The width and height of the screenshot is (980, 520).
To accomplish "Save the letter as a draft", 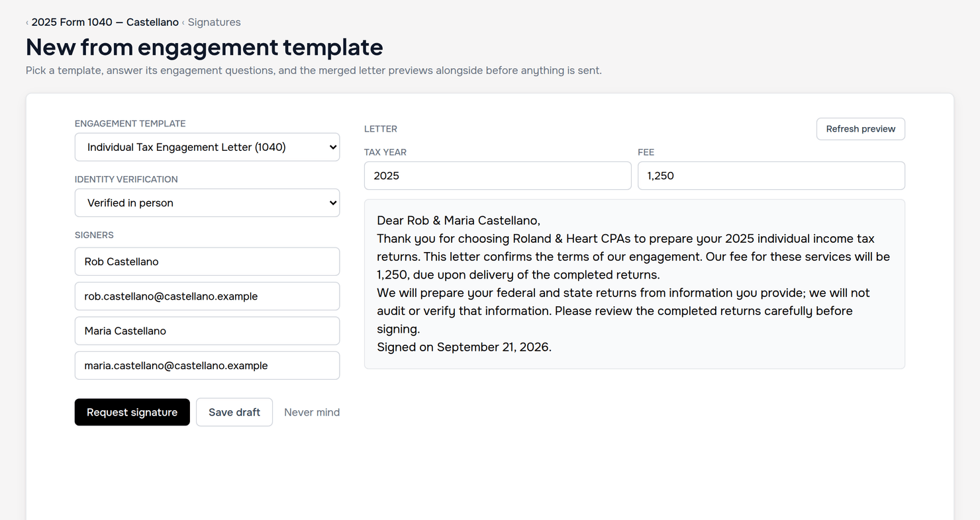I will click(234, 412).
